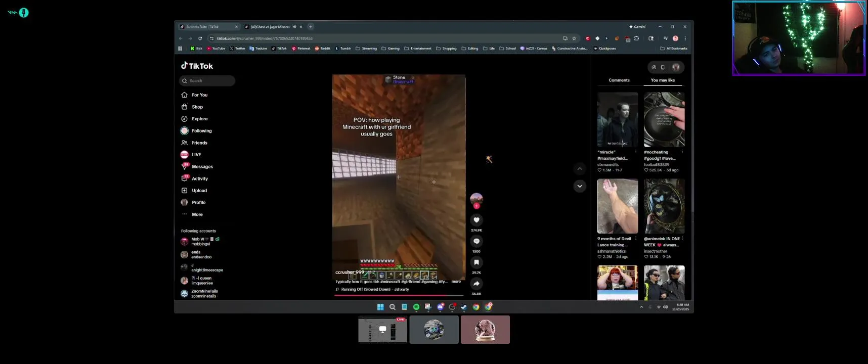Viewport: 868px width, 364px height.
Task: Open the comments bubble with 1500 comments
Action: [476, 241]
